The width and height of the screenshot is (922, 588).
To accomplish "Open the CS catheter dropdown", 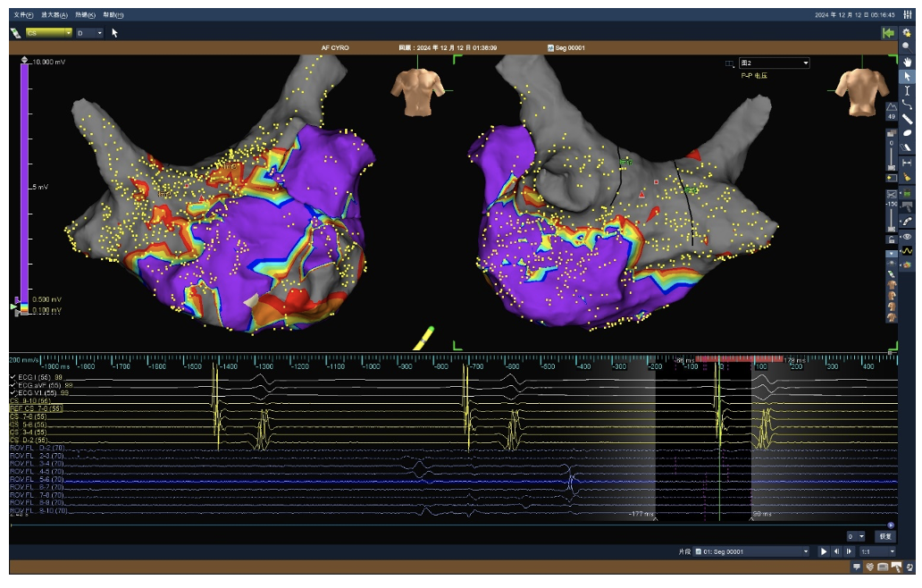I will click(x=48, y=32).
